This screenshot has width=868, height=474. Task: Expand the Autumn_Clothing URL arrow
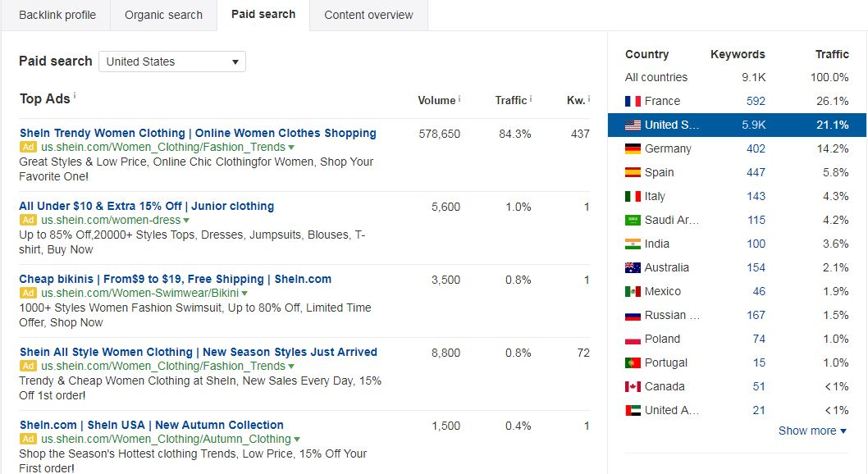[297, 440]
